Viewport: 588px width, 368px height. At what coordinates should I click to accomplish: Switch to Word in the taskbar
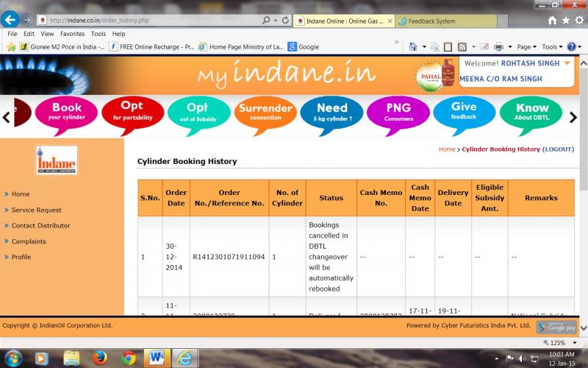[157, 358]
